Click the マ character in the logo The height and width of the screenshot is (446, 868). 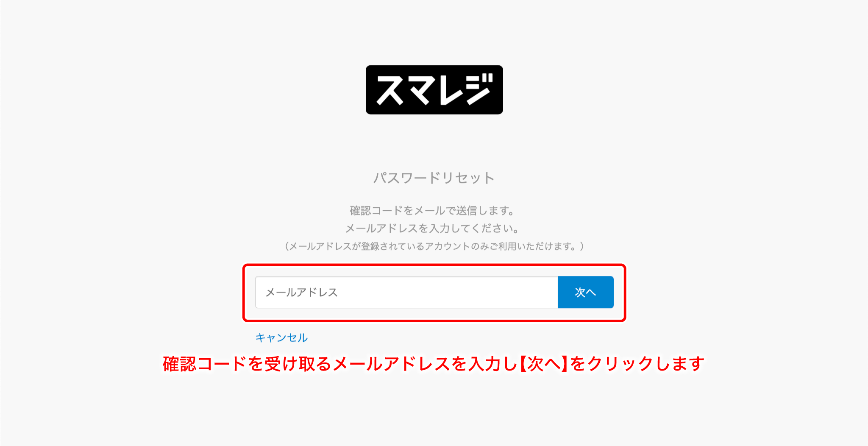(420, 89)
